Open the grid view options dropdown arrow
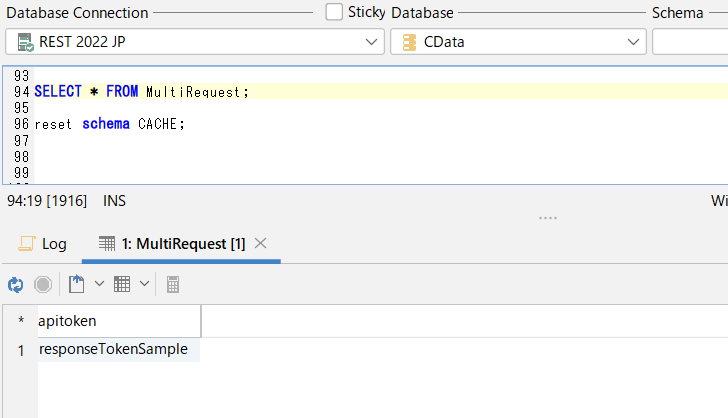Image resolution: width=728 pixels, height=418 pixels. click(145, 284)
